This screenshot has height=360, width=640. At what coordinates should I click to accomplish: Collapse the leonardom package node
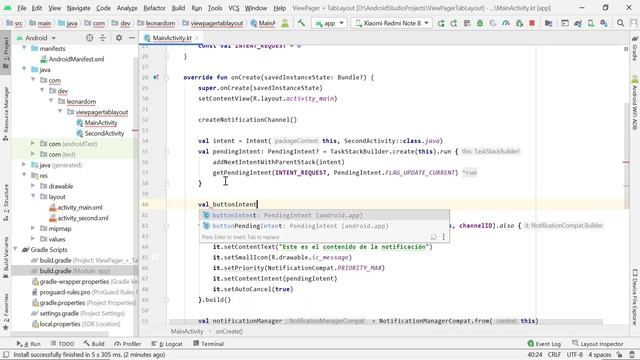click(x=51, y=101)
